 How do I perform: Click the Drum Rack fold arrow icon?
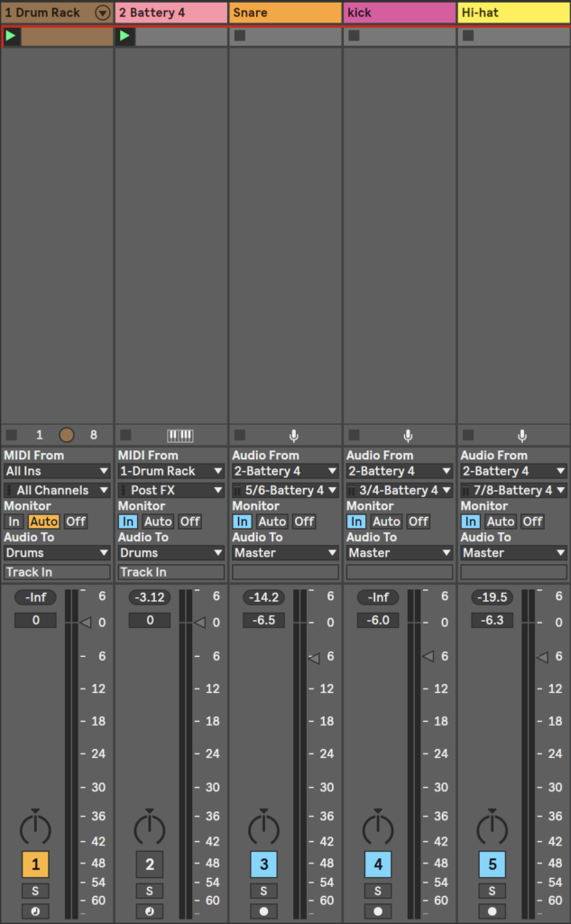[102, 13]
